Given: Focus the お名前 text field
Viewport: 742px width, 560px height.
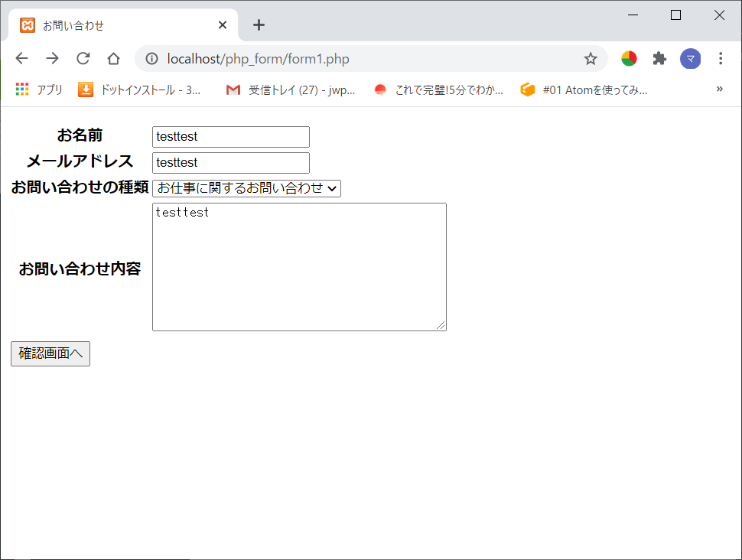Looking at the screenshot, I should click(231, 137).
